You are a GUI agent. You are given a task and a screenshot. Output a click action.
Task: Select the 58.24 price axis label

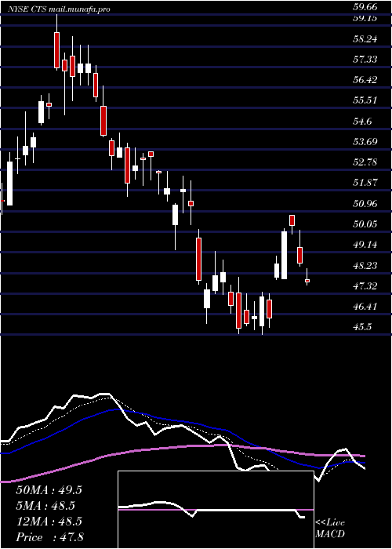[364, 39]
